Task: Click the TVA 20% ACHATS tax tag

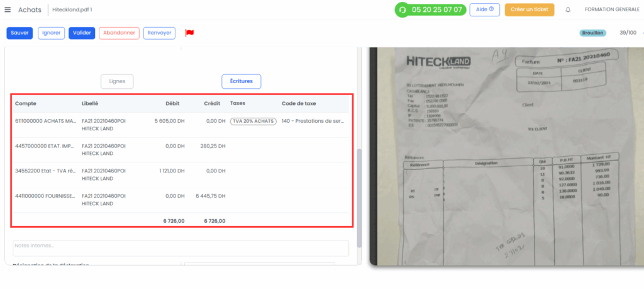Action: (253, 122)
